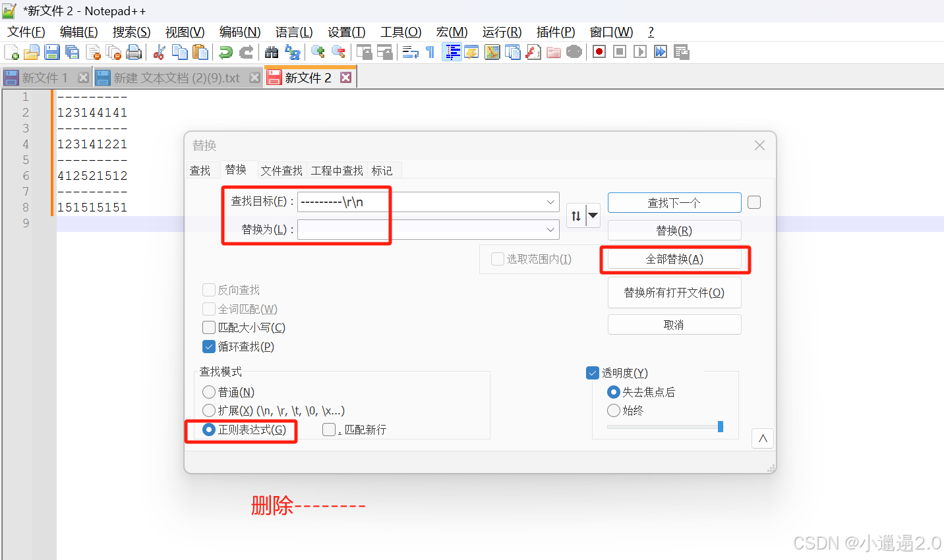The width and height of the screenshot is (944, 560).
Task: Switch to the 查找 tab
Action: click(200, 171)
